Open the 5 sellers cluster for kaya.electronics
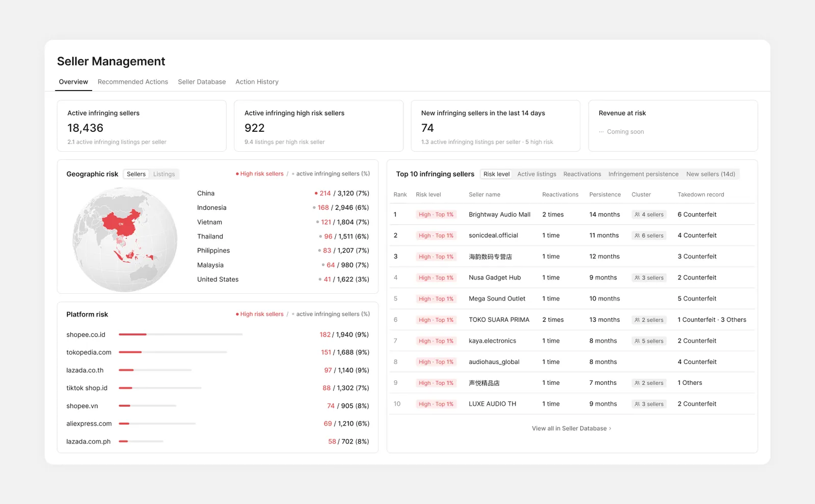This screenshot has width=815, height=504. 649,341
